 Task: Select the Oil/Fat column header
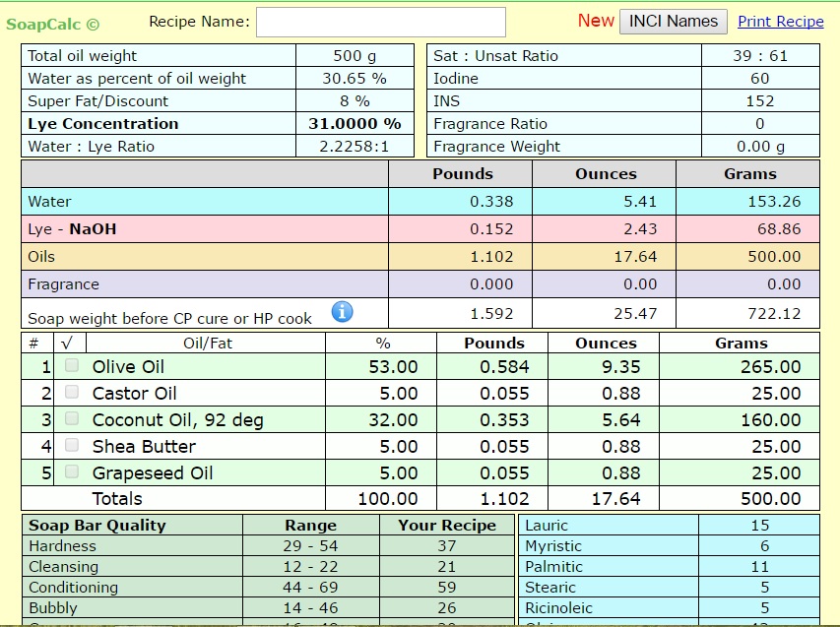[x=208, y=344]
